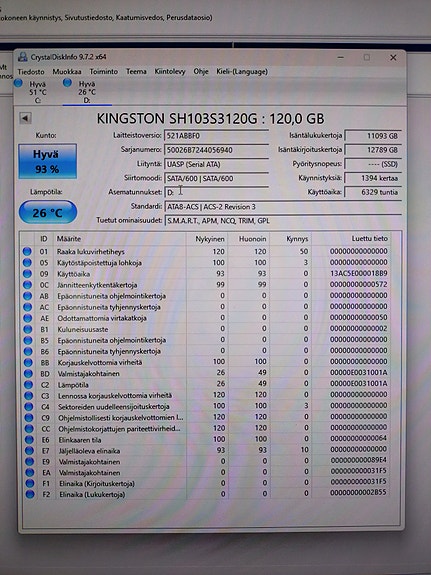Click status icon of Raaka lukuvirhetiheys row

click(x=27, y=252)
